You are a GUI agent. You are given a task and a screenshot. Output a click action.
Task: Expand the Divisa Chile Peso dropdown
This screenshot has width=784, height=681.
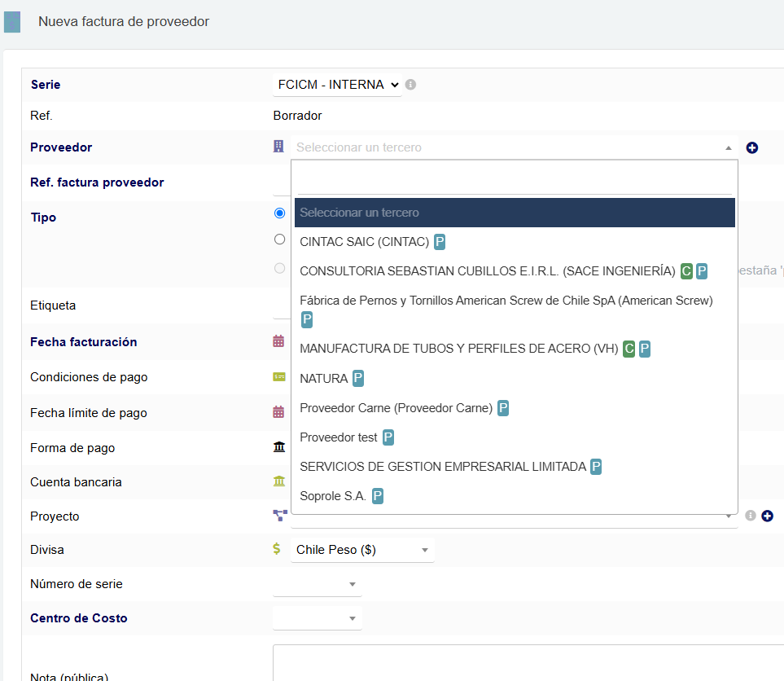[362, 550]
